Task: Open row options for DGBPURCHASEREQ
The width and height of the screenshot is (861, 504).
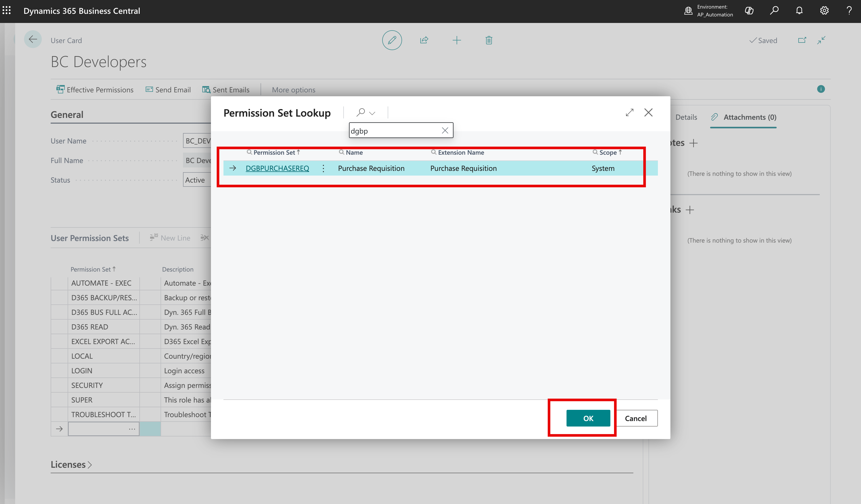Action: 323,168
